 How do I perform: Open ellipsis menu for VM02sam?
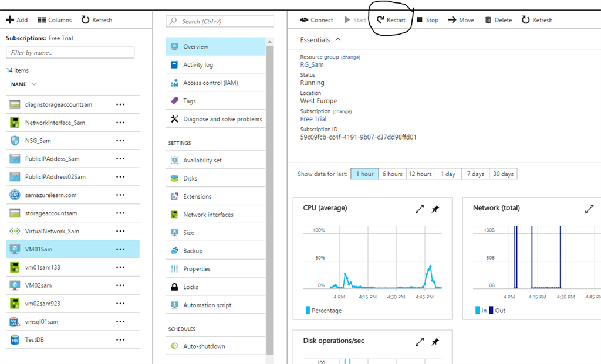tap(120, 285)
